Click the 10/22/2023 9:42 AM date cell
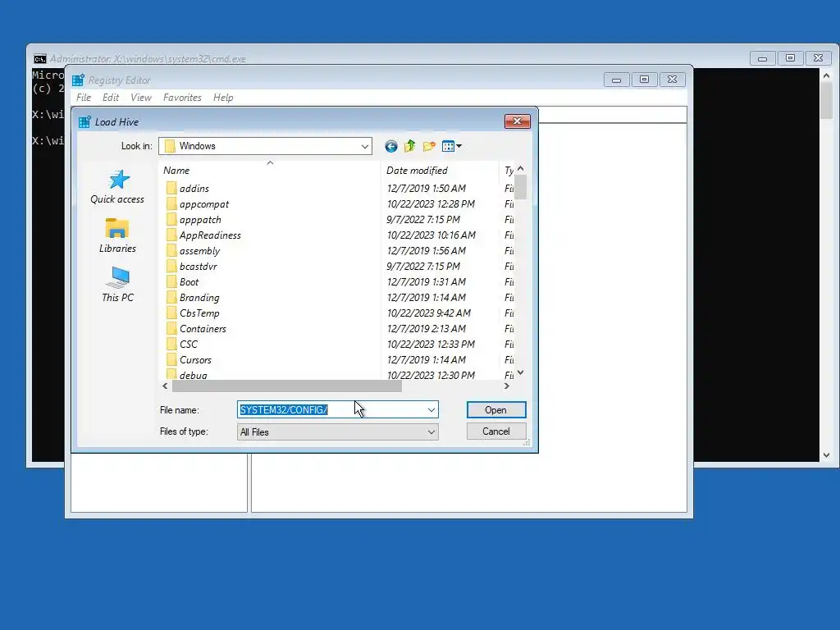 [428, 313]
